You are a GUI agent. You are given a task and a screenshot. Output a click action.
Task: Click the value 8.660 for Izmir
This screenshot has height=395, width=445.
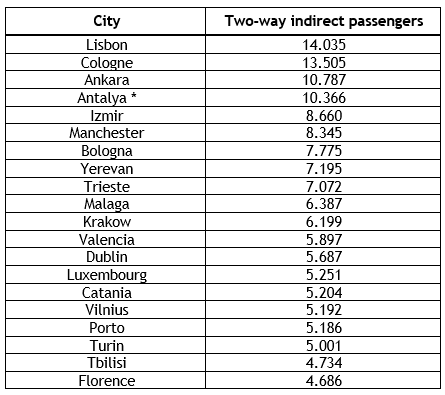pos(324,116)
